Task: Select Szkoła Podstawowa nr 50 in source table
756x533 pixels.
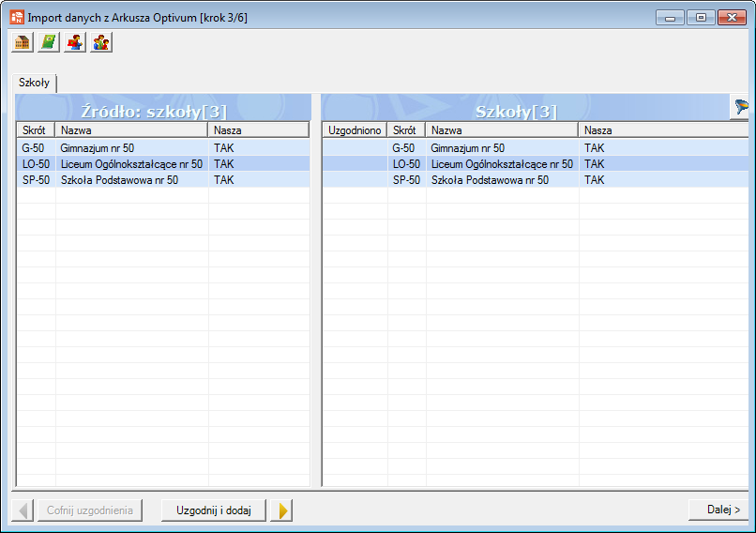Action: pyautogui.click(x=119, y=180)
